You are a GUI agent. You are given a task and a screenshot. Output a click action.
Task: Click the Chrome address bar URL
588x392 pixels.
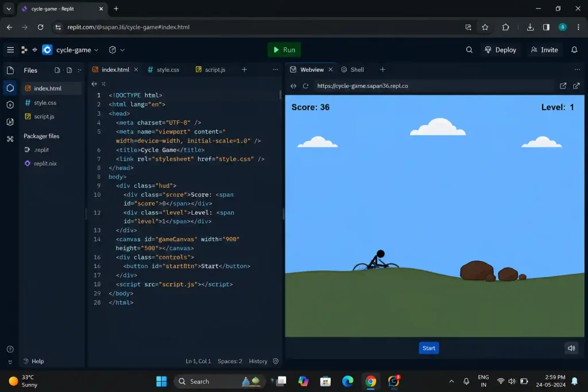pyautogui.click(x=128, y=27)
